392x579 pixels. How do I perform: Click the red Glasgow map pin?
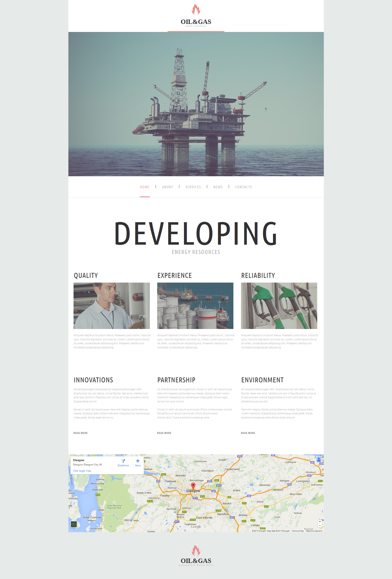tap(193, 486)
